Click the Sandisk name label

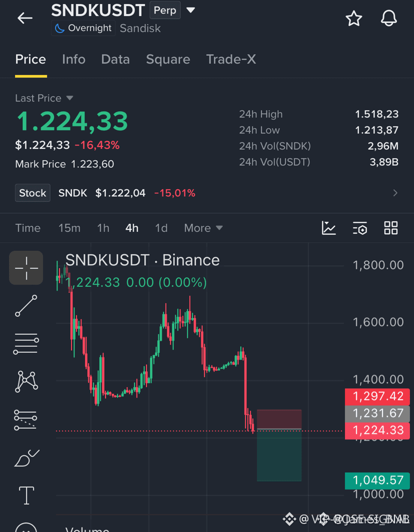click(140, 28)
